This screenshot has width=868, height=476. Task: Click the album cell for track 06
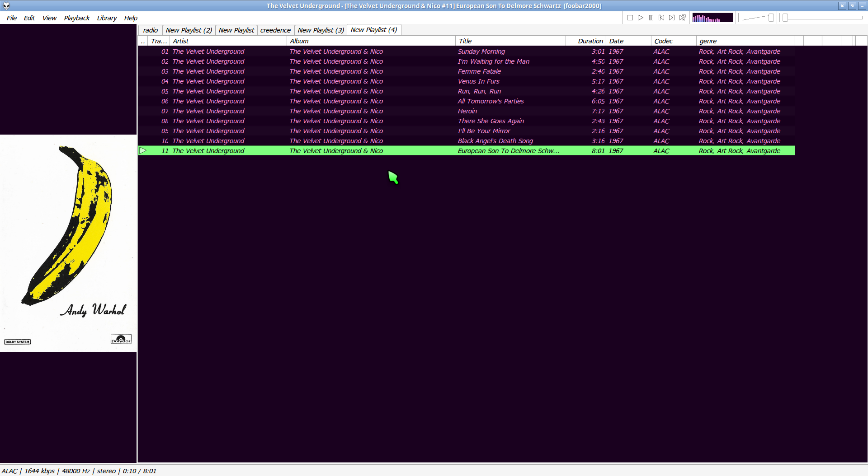pos(336,101)
